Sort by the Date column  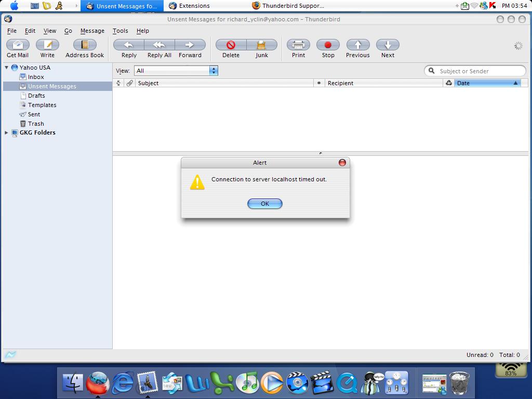[x=487, y=83]
